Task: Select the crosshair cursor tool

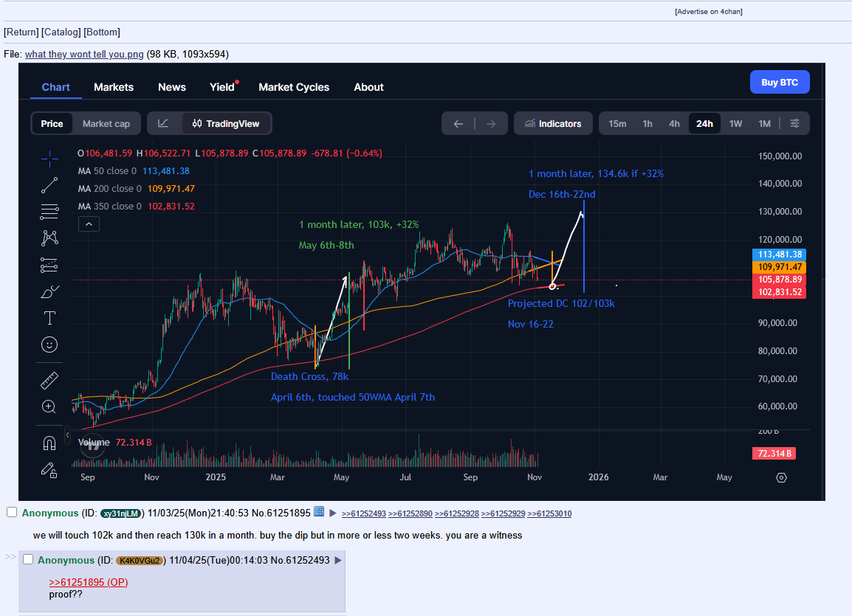Action: pos(49,159)
